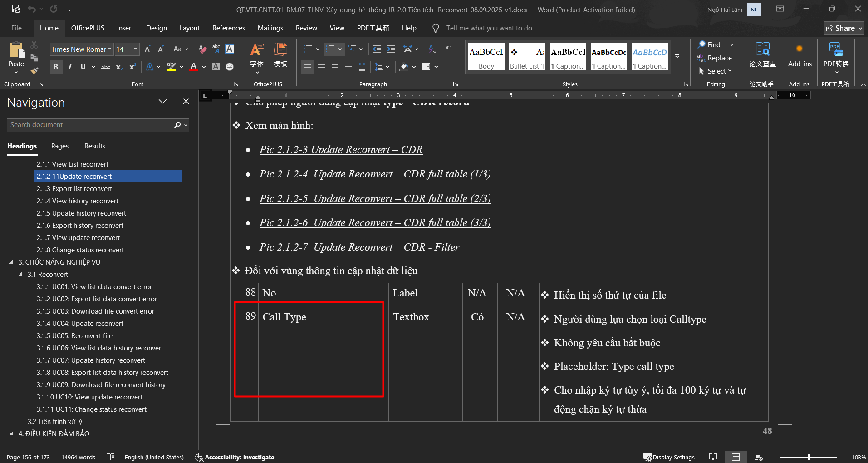Image resolution: width=868 pixels, height=463 pixels.
Task: Click the Format Painter brush icon
Action: [34, 70]
